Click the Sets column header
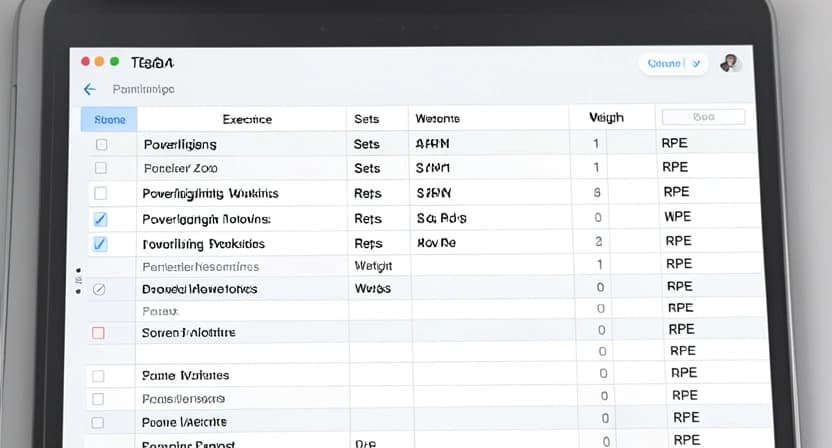The height and width of the screenshot is (448, 832). tap(367, 119)
